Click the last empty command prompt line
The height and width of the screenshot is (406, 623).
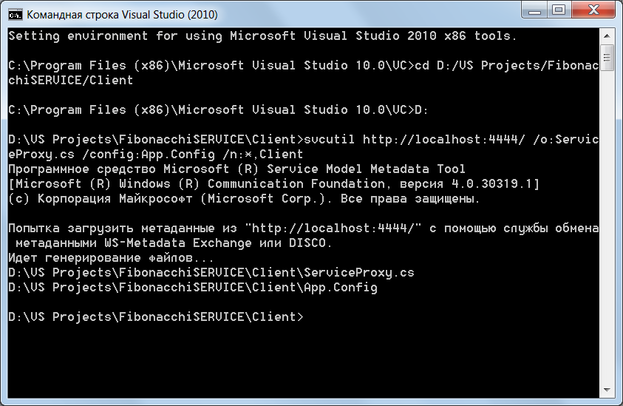click(156, 316)
